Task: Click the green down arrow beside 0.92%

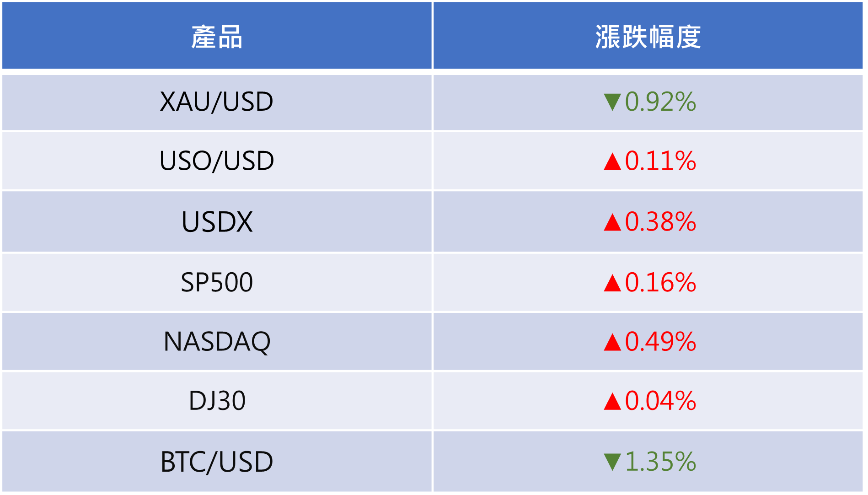Action: pyautogui.click(x=612, y=102)
